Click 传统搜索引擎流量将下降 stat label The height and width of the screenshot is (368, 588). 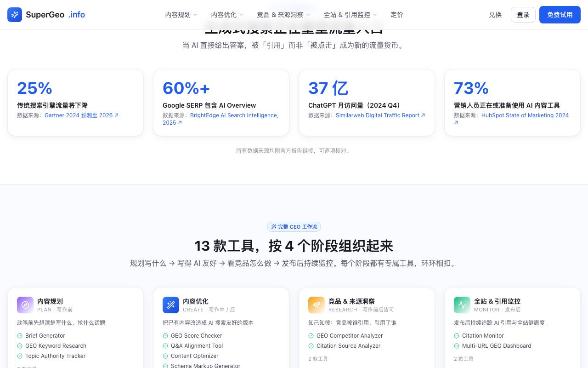pyautogui.click(x=52, y=105)
